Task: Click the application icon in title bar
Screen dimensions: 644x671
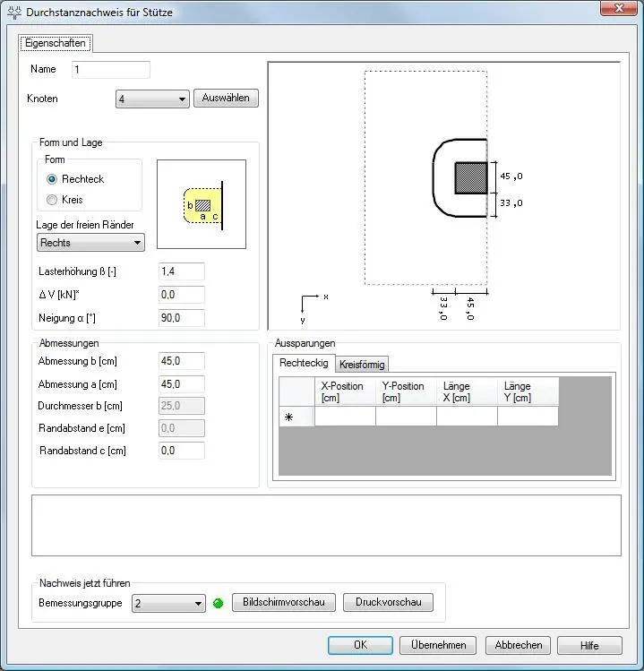Action: (14, 12)
